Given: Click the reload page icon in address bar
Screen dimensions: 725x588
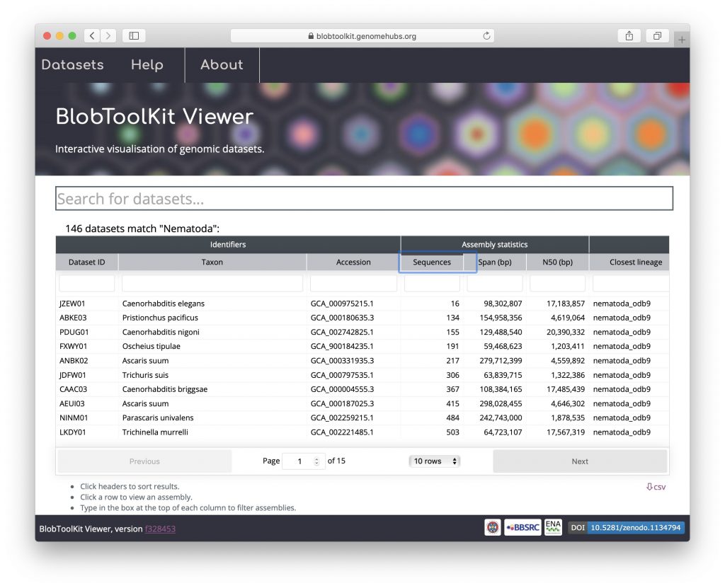Looking at the screenshot, I should pyautogui.click(x=486, y=36).
